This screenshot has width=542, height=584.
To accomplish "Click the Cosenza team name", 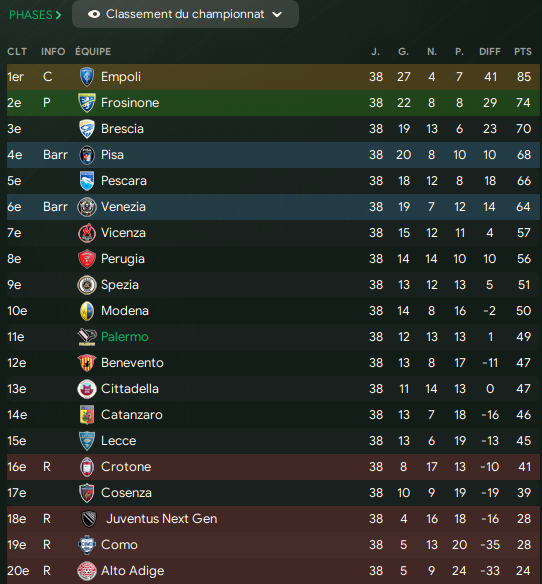I will click(126, 493).
